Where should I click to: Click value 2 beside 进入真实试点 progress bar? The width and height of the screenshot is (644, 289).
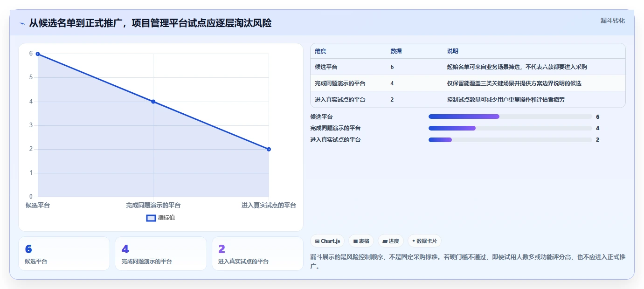597,140
